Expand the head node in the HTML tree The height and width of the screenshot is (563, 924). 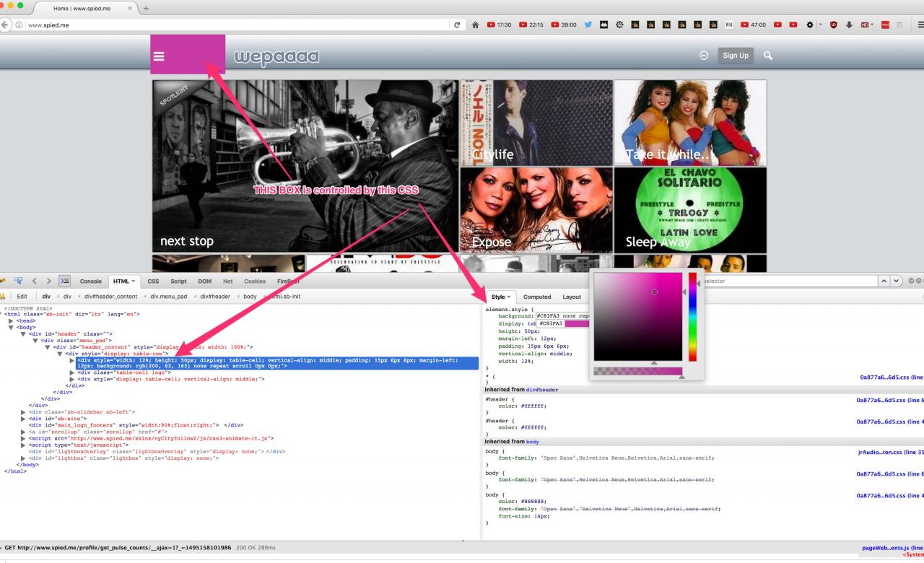pos(11,320)
